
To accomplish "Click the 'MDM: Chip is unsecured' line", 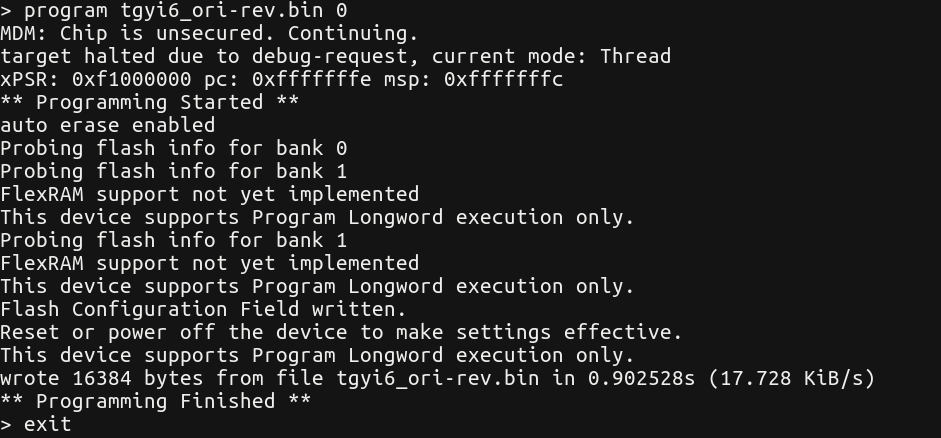I will [x=209, y=34].
